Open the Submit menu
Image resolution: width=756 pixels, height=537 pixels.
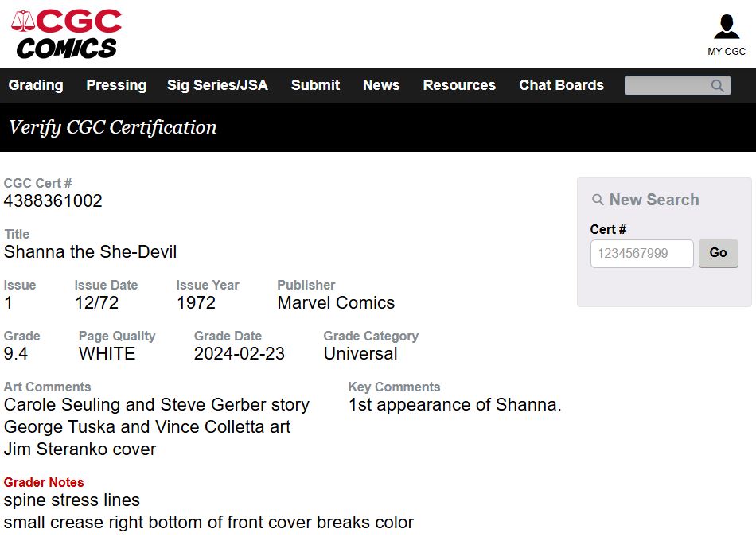(315, 85)
